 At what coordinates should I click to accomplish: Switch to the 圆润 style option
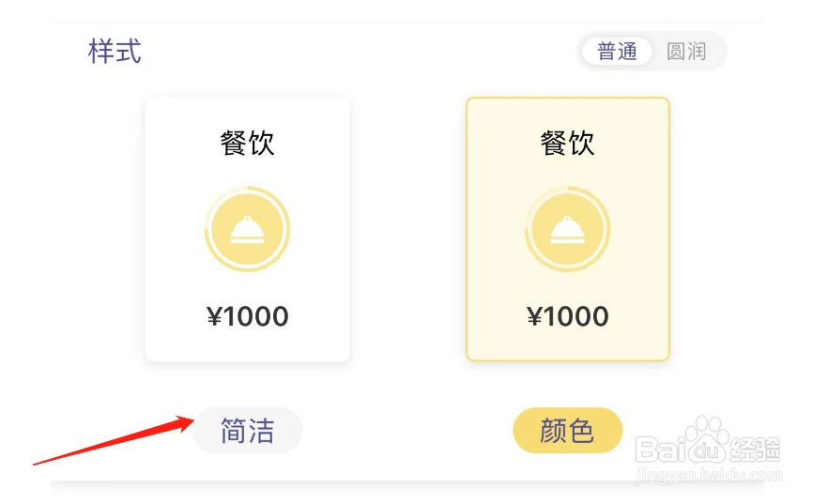(x=686, y=52)
